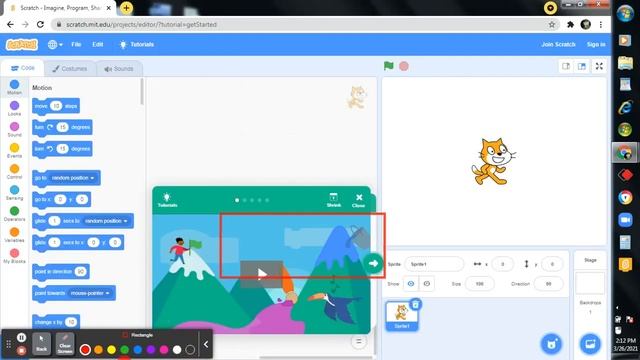
Task: Click the sprite x position field
Action: pos(502,264)
